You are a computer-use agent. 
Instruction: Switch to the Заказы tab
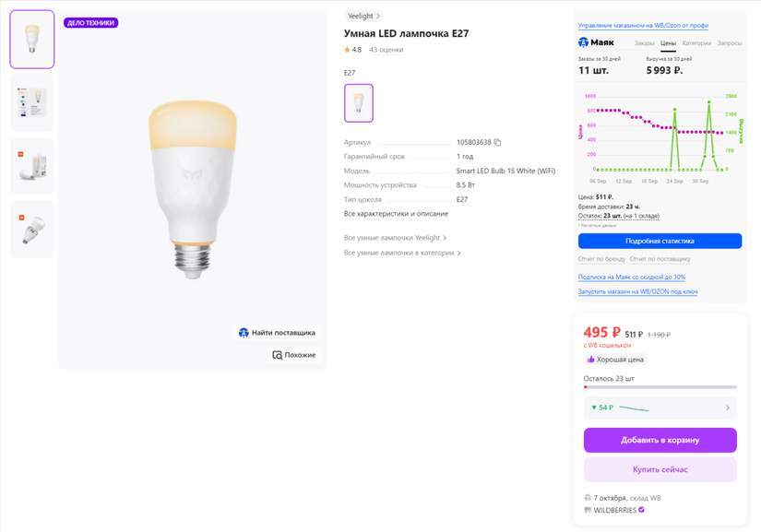pyautogui.click(x=644, y=43)
